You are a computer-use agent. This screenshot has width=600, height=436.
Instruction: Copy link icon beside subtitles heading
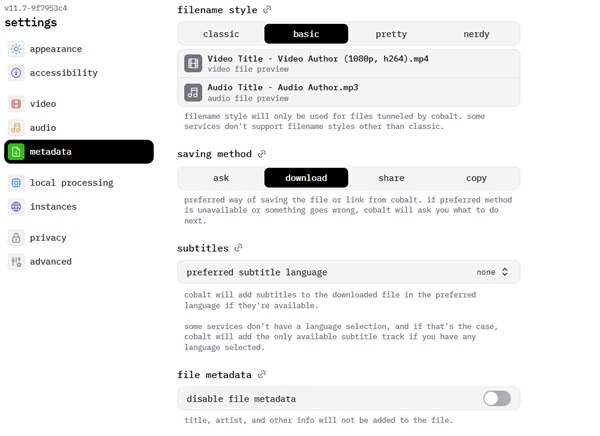(x=238, y=248)
